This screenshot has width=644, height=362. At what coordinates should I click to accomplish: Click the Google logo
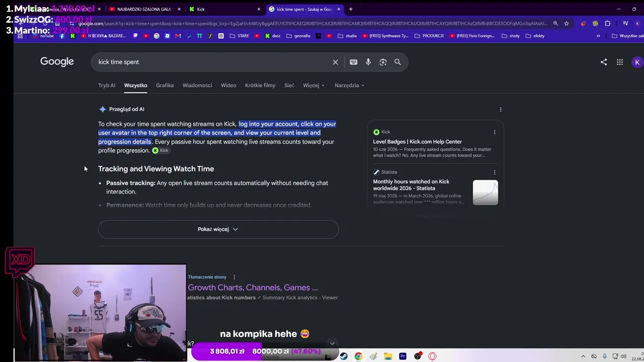pos(57,61)
